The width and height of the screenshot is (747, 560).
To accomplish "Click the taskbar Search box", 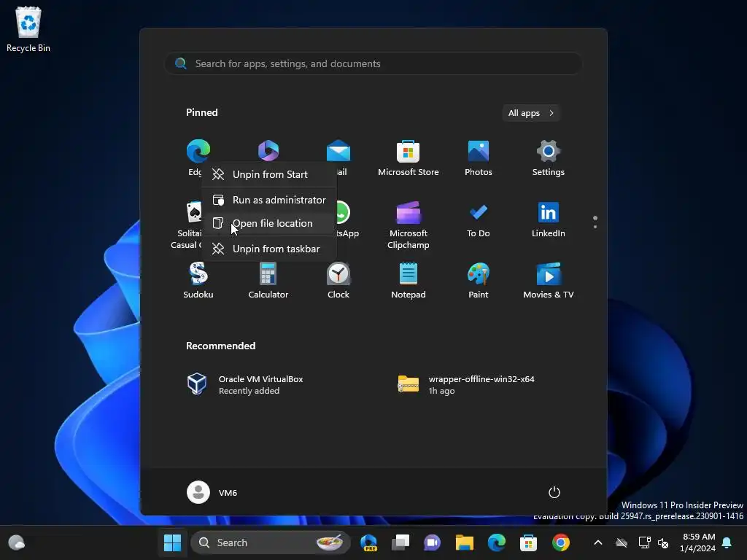I will click(x=270, y=542).
